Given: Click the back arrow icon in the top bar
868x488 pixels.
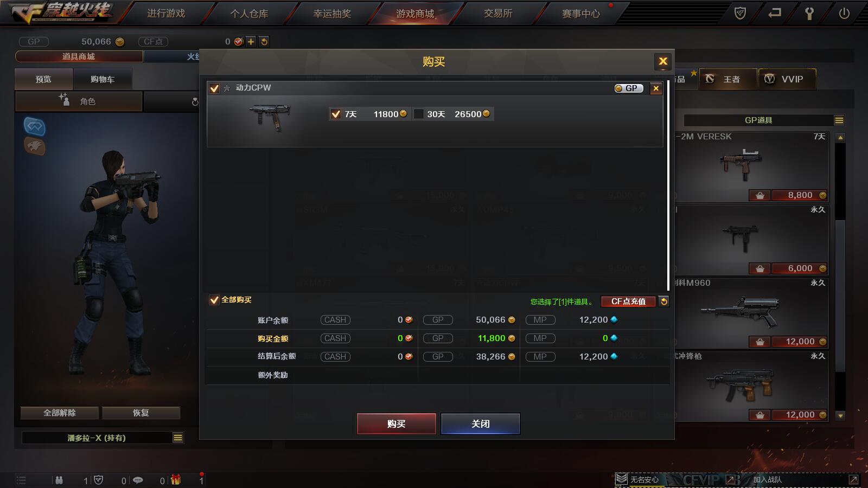Looking at the screenshot, I should coord(775,12).
